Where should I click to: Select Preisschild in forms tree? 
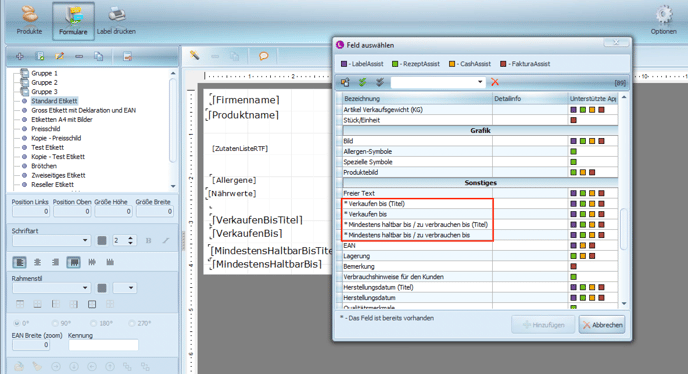46,129
